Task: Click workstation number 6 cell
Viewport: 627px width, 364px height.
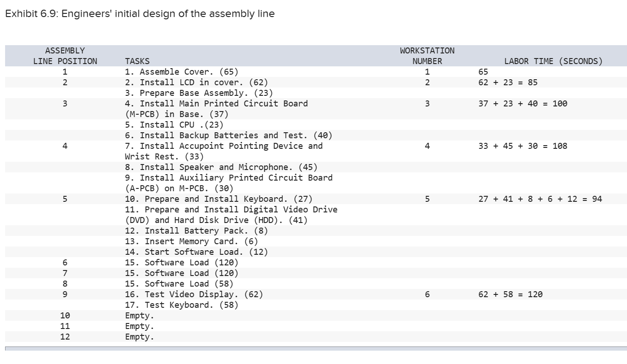Action: click(x=427, y=294)
